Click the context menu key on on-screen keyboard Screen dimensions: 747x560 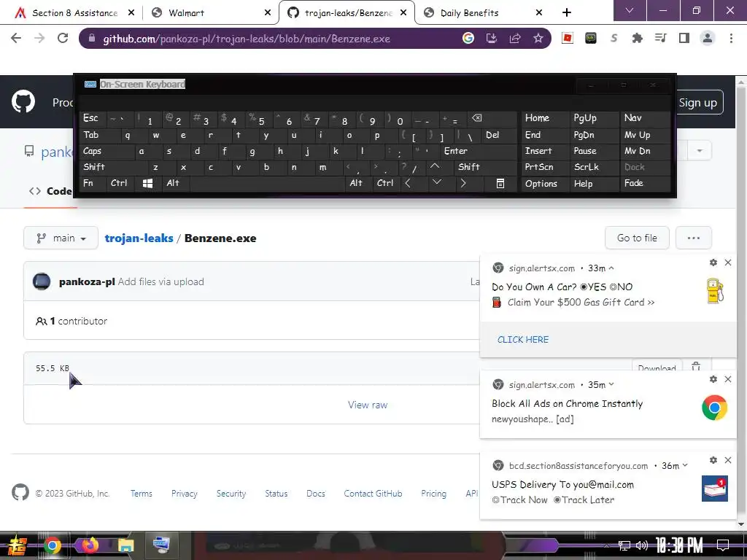pos(500,183)
